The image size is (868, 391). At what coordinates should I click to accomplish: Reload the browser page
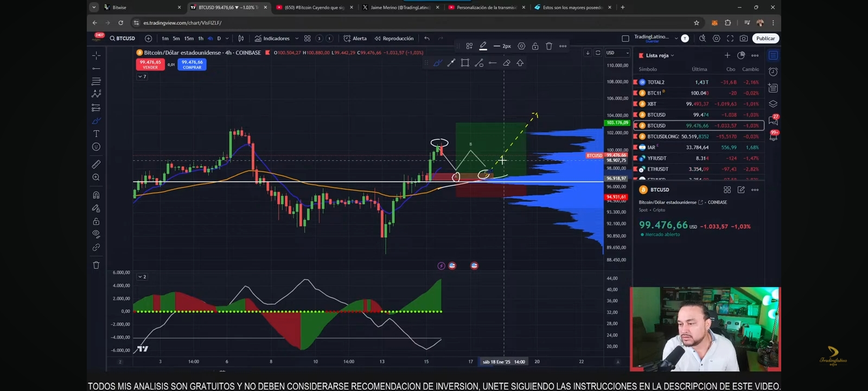pos(120,23)
